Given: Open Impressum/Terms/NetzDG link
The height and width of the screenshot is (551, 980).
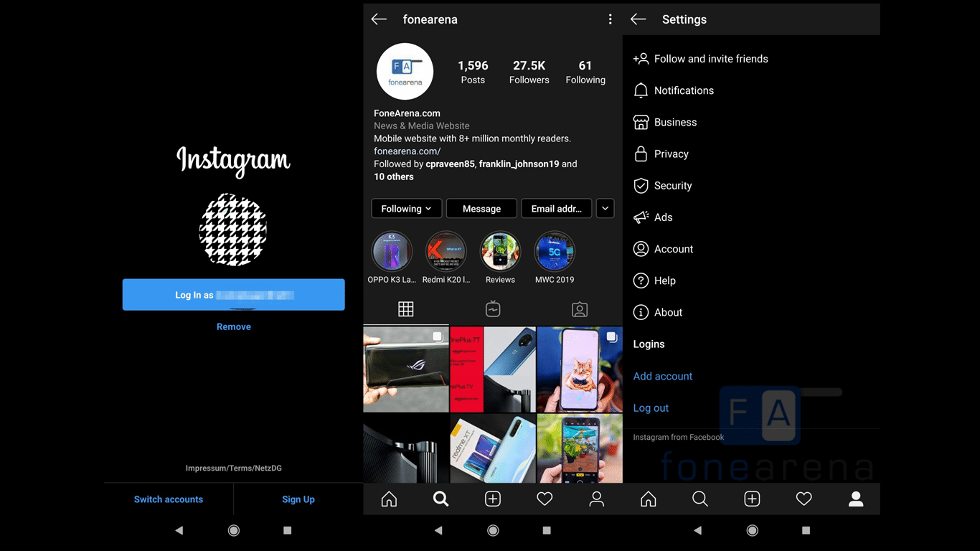Looking at the screenshot, I should click(x=234, y=468).
